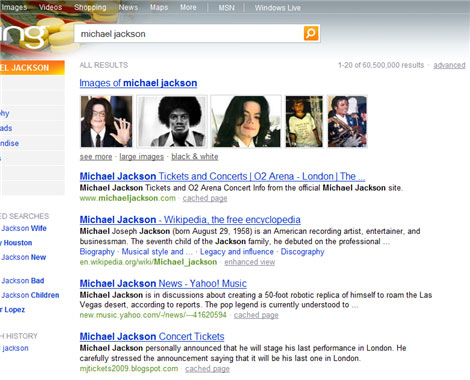Open Michael Jackson News - Yahoo! Music result
470x380 pixels.
click(x=163, y=283)
